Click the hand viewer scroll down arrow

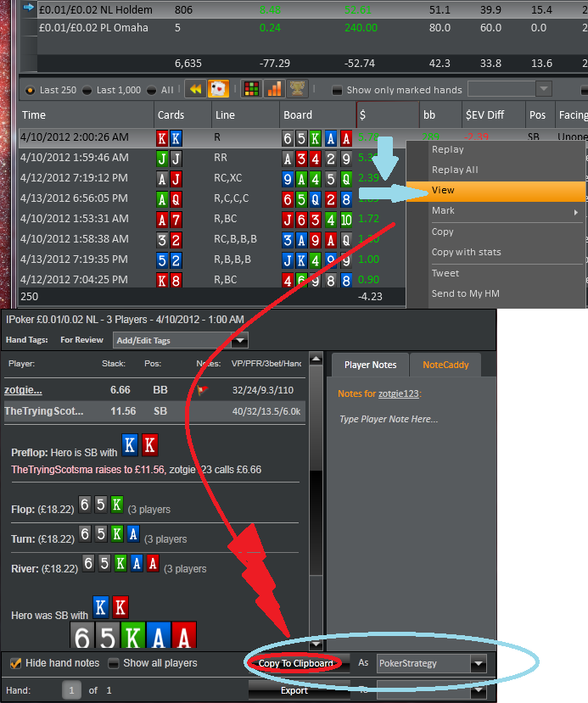point(316,644)
